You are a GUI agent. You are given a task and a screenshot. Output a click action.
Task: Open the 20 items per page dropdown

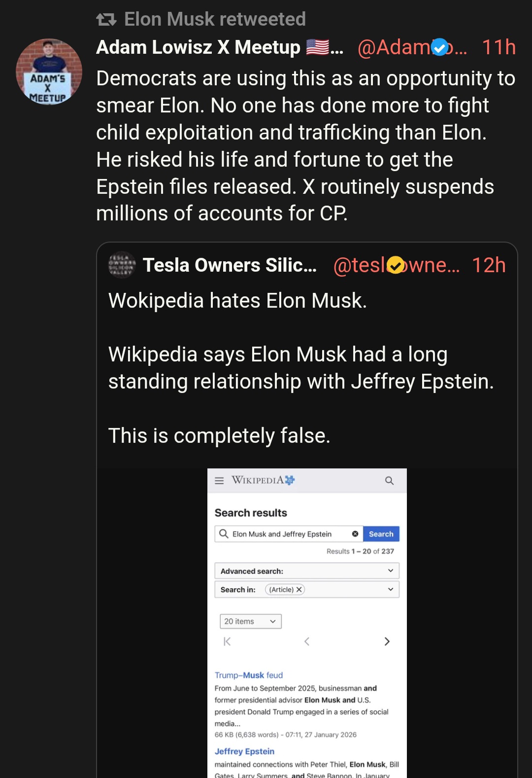tap(250, 622)
